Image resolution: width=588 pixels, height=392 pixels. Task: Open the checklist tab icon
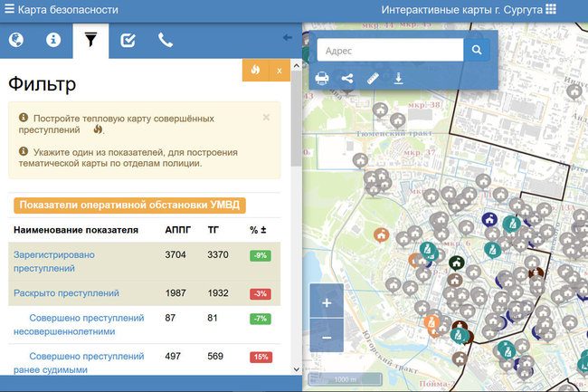tap(128, 40)
